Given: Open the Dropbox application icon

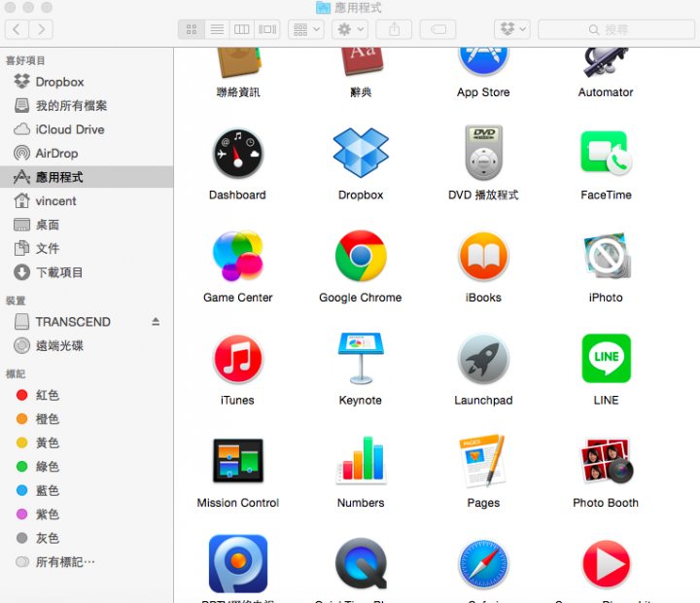Looking at the screenshot, I should pos(361,153).
